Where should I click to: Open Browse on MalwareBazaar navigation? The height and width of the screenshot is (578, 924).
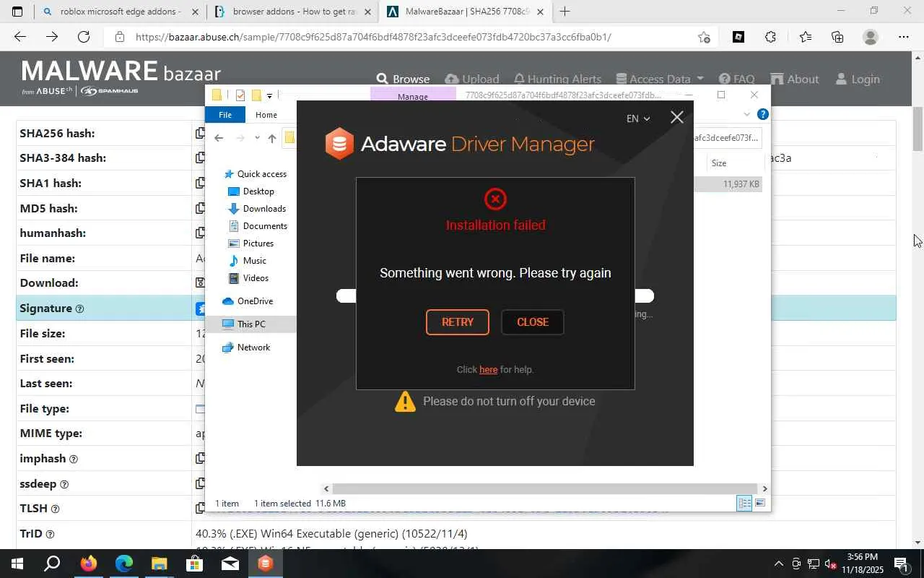[x=403, y=79]
